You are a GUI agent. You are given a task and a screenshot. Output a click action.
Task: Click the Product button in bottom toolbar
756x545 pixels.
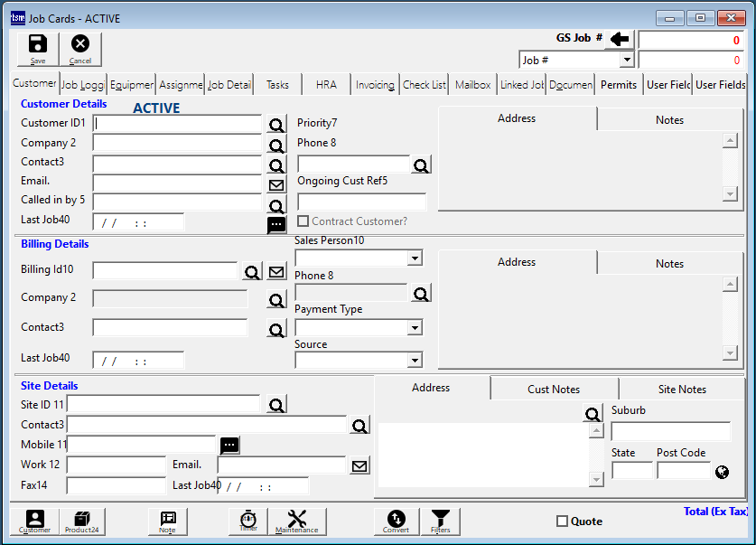click(82, 521)
